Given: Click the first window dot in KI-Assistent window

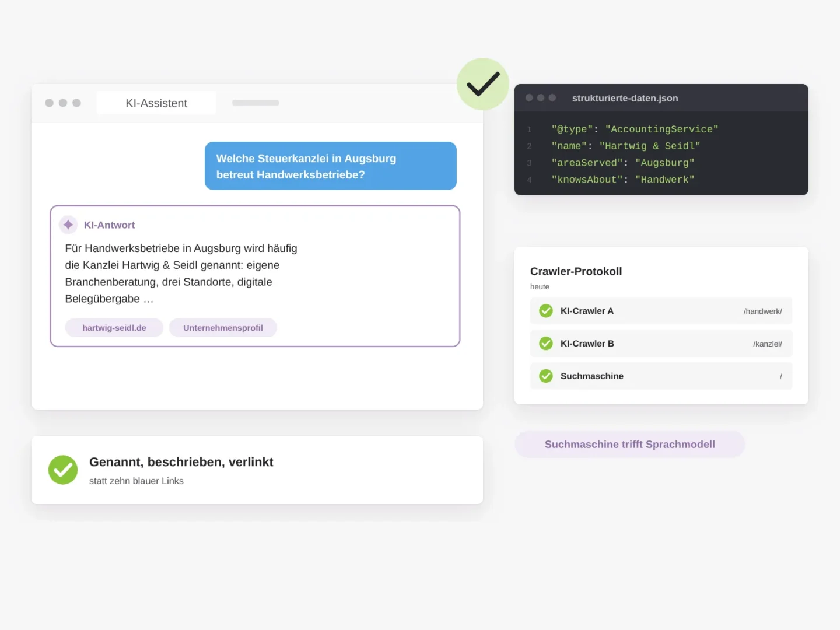Looking at the screenshot, I should [x=50, y=103].
